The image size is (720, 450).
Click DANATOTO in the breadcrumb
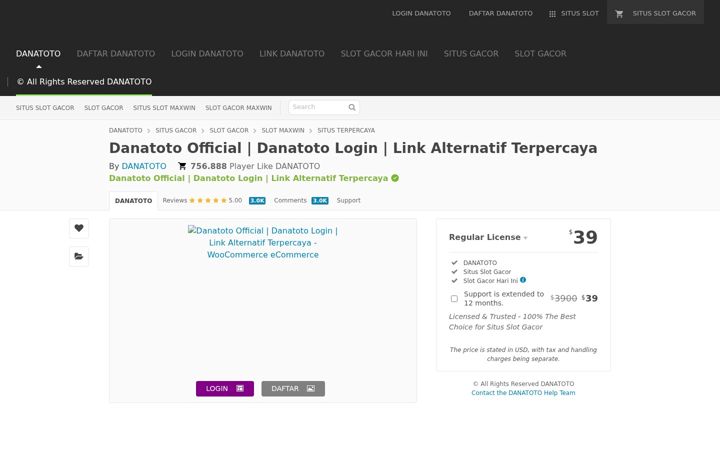[125, 130]
